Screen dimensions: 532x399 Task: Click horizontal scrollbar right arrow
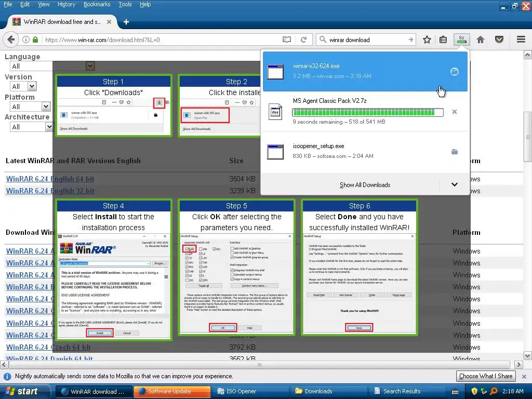click(518, 365)
